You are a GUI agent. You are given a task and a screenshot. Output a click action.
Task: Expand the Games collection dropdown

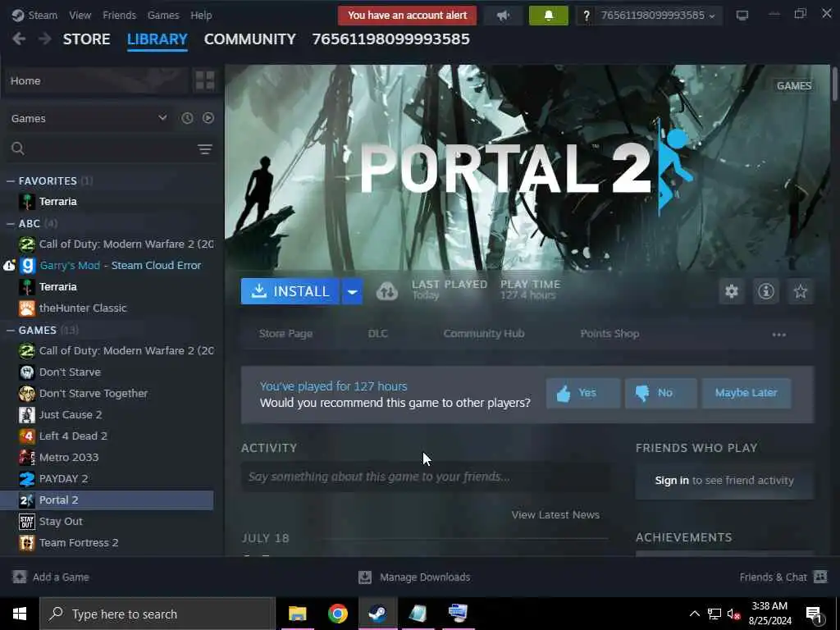click(162, 118)
